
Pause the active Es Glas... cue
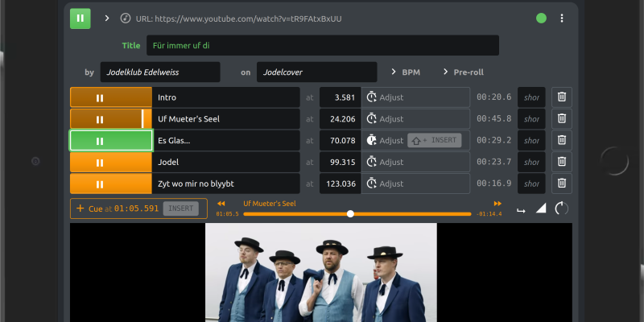111,140
